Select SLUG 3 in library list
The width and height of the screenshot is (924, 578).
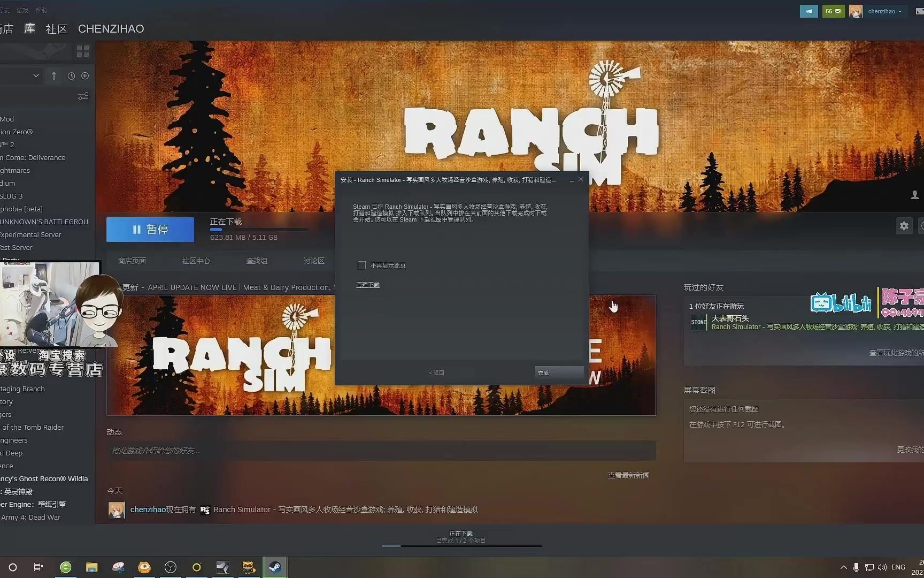point(11,196)
